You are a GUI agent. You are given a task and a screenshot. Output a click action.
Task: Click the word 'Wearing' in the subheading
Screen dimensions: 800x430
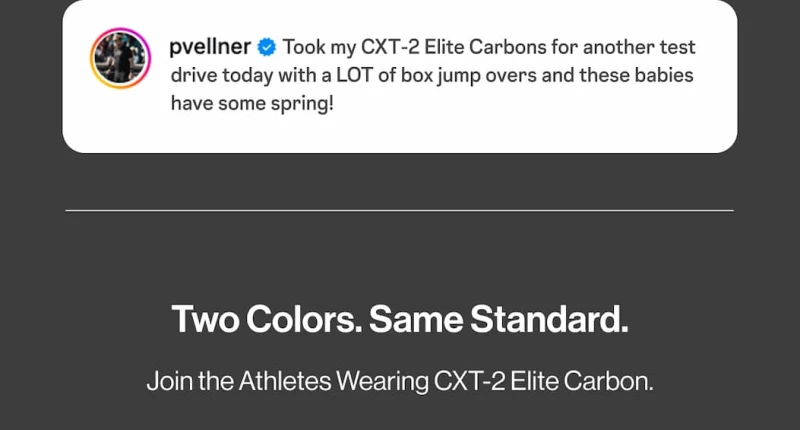pyautogui.click(x=383, y=382)
